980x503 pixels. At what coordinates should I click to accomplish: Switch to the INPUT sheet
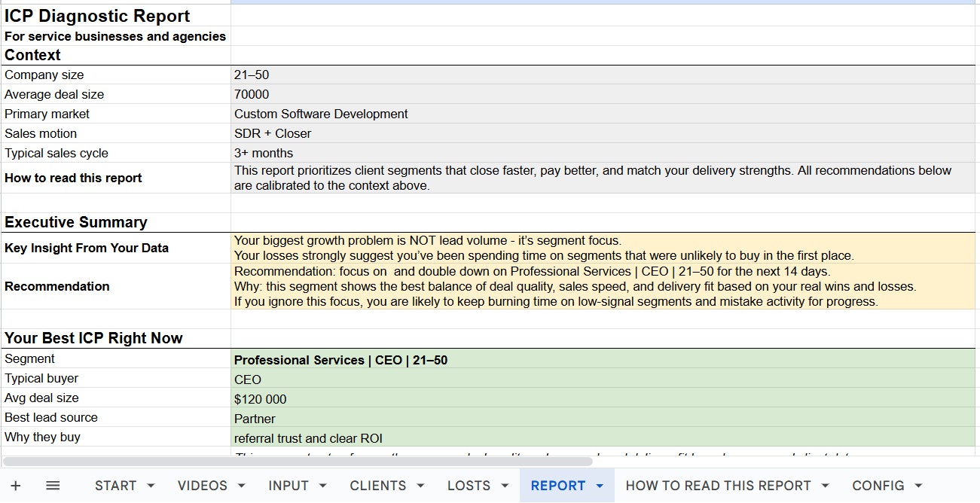[289, 486]
